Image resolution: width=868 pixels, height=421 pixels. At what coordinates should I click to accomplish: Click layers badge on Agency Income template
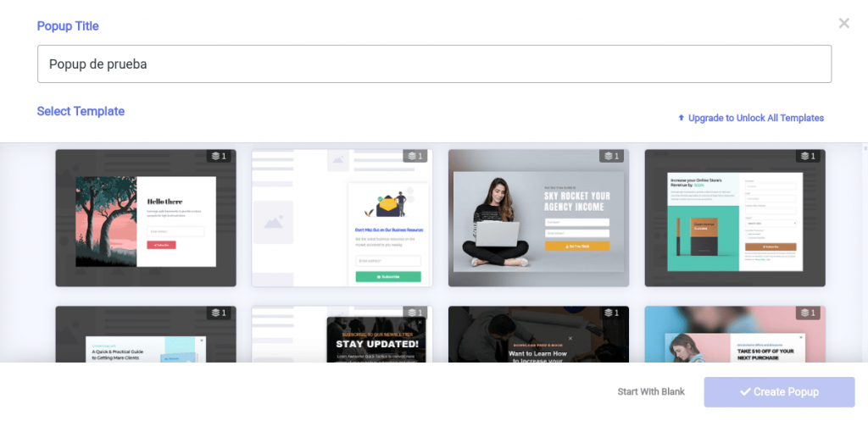tap(611, 156)
